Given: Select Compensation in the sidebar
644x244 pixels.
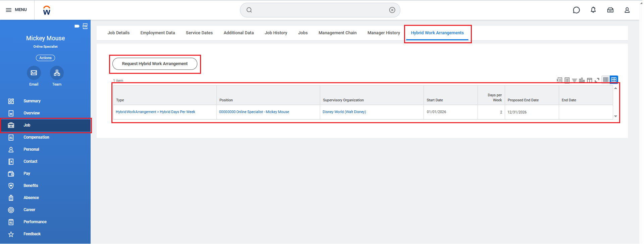Looking at the screenshot, I should coord(36,137).
